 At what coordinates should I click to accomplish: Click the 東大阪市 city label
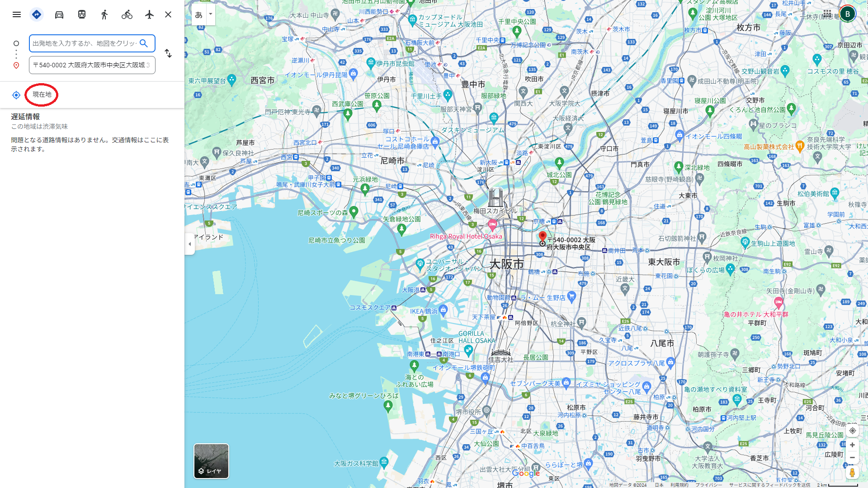coord(664,262)
